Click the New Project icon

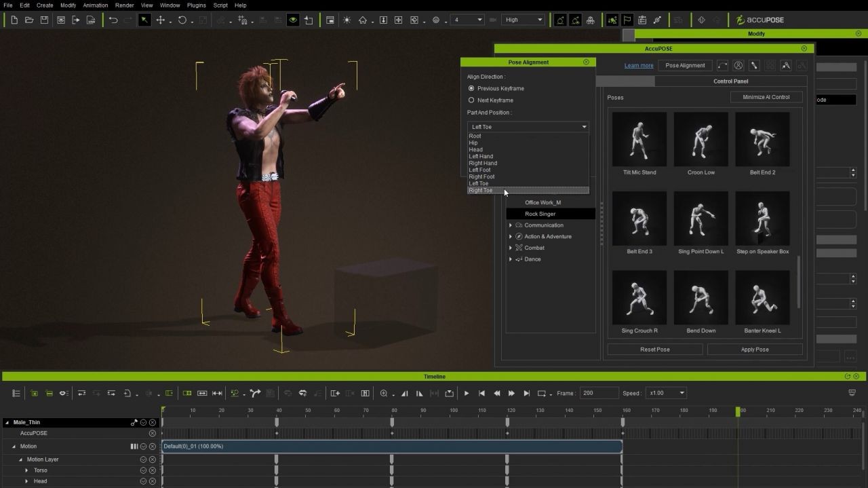point(14,20)
